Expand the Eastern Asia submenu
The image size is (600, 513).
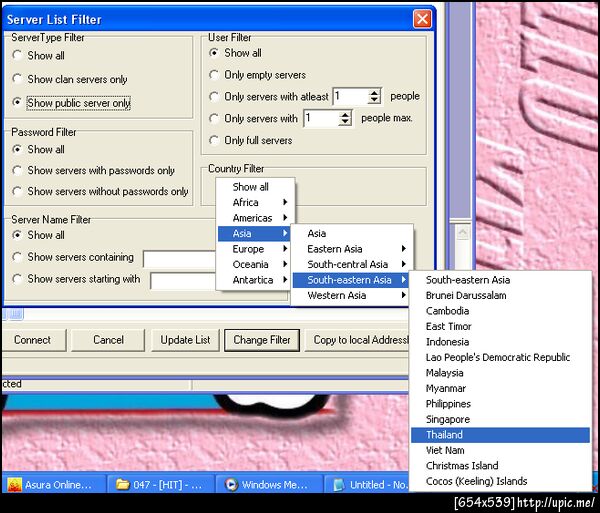(352, 249)
